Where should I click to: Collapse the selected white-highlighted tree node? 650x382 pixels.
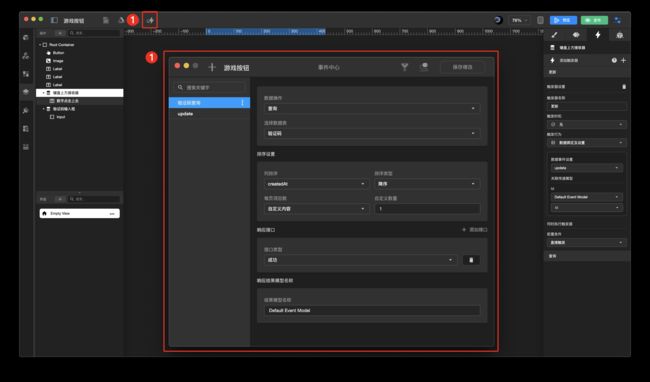click(43, 93)
